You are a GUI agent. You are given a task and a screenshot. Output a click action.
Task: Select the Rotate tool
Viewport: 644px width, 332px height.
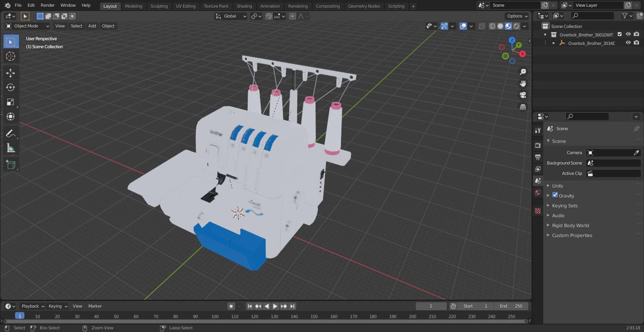coord(11,87)
